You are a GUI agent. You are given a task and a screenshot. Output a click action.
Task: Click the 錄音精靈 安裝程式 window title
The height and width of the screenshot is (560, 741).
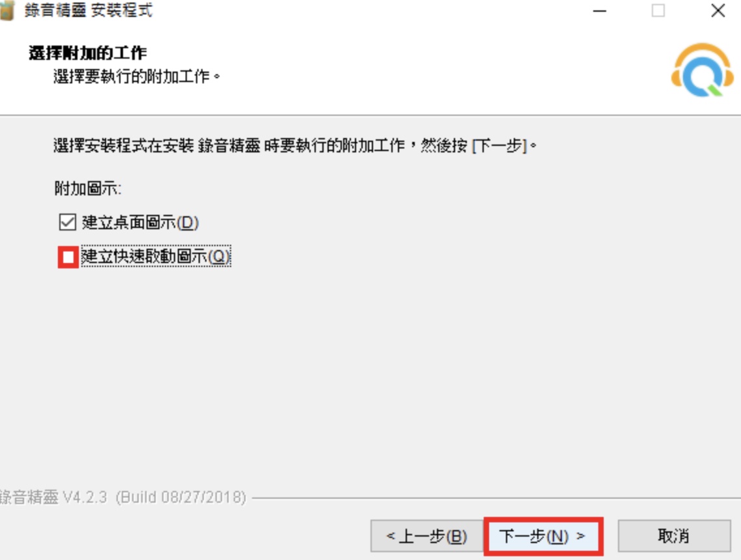click(x=89, y=10)
